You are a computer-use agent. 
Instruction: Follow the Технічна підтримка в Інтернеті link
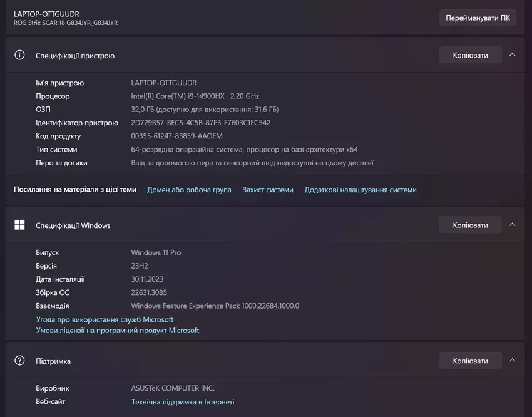click(x=183, y=402)
